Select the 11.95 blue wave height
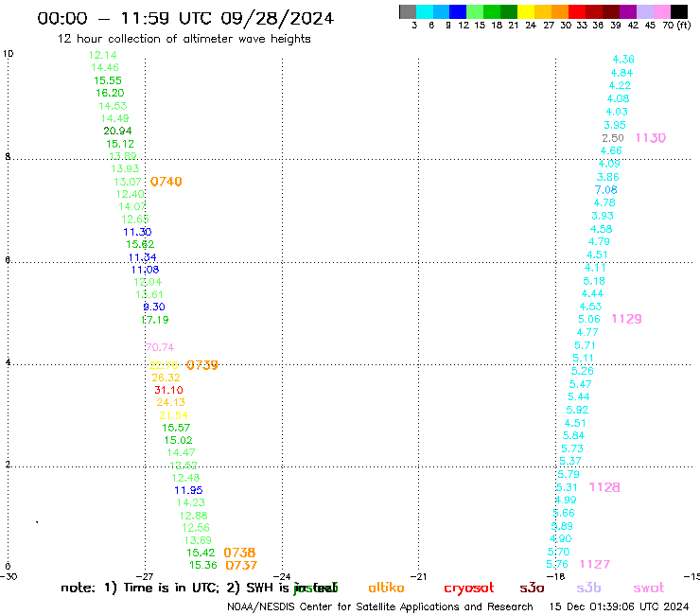 point(188,490)
